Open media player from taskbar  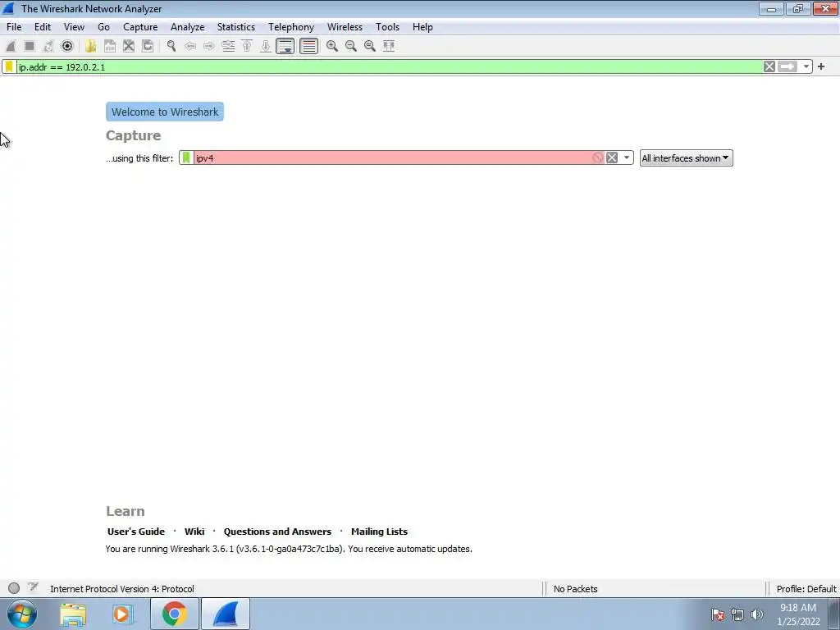[x=121, y=614]
